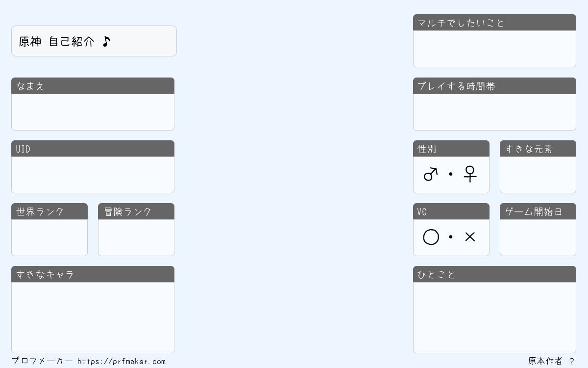Click the ひとこと text area
Screen dimensions: 588x368
494,317
